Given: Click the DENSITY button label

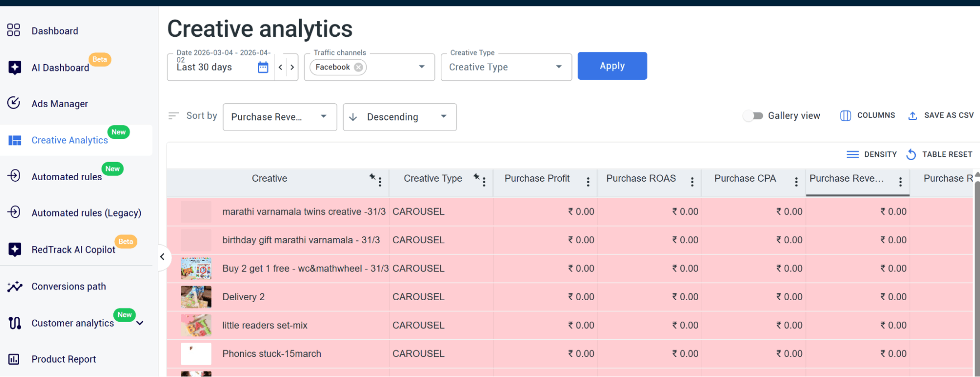Looking at the screenshot, I should click(880, 155).
